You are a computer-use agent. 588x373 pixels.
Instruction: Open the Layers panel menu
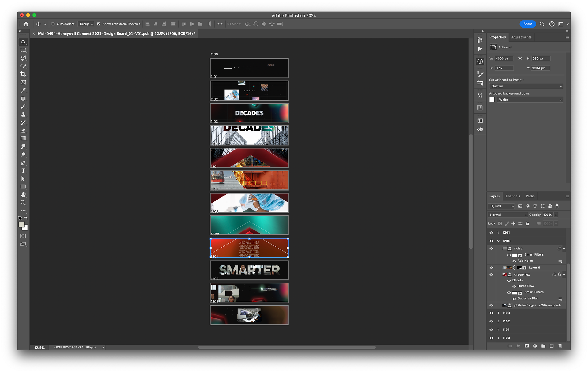point(567,196)
